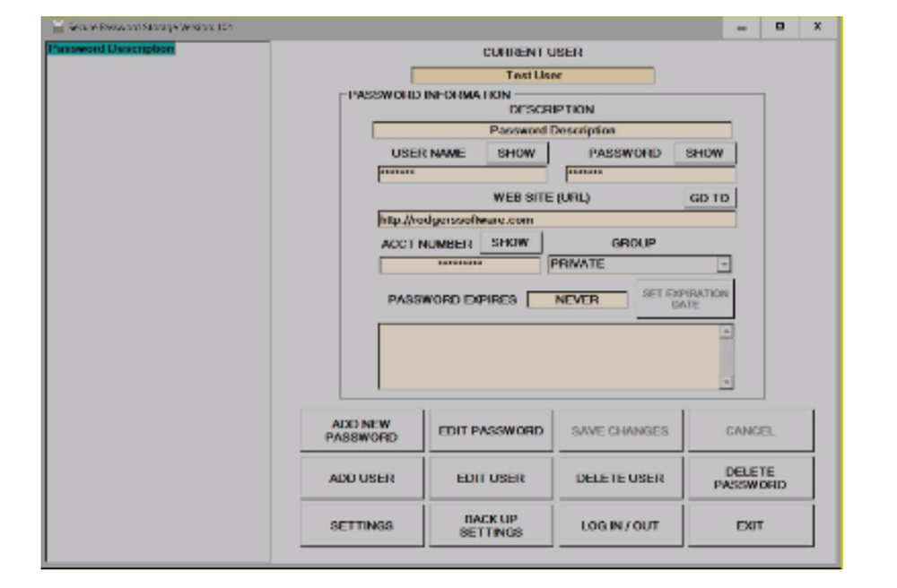Click Add New Password button

362,431
